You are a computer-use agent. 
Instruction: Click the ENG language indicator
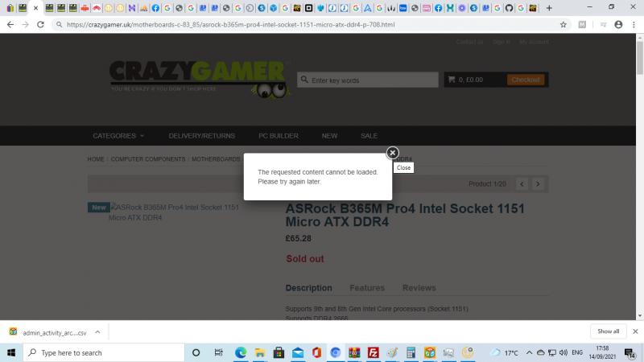tap(577, 352)
